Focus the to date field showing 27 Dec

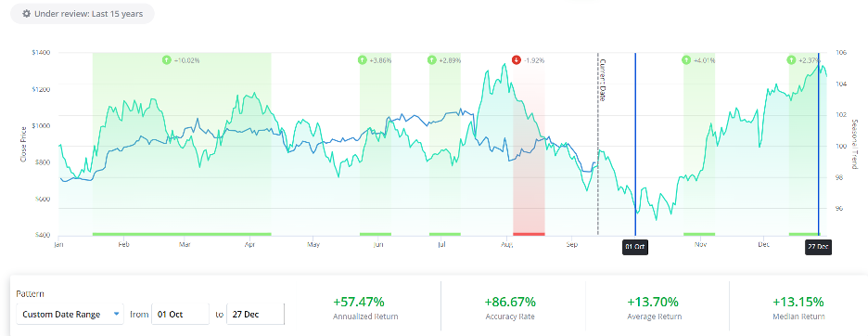[x=255, y=315]
